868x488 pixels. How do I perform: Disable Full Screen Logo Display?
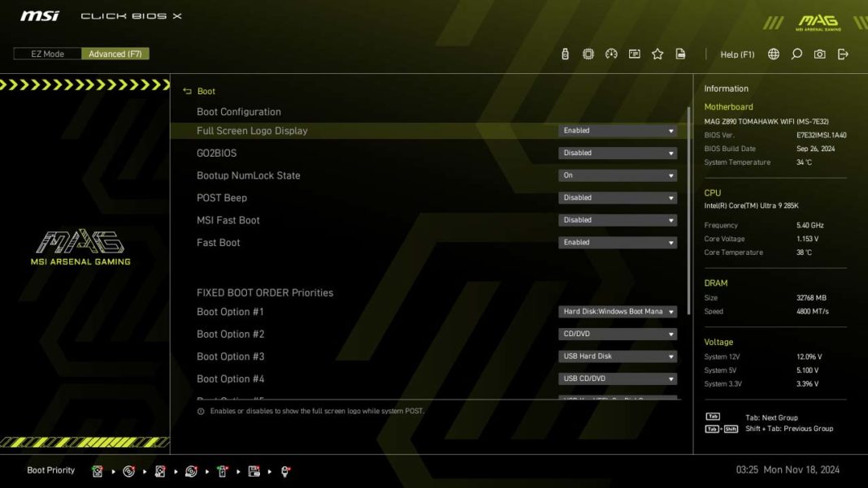pyautogui.click(x=618, y=130)
